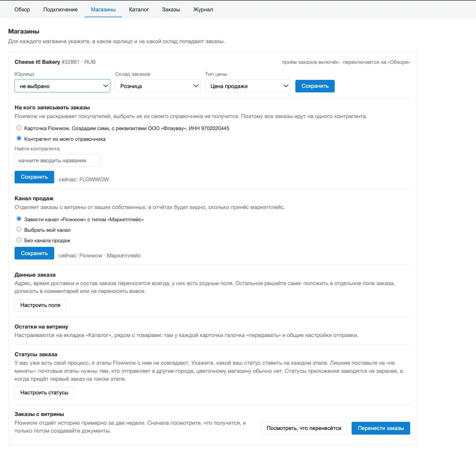Save the Канал продаж setting
Screen dimensions: 476x460
(34, 253)
